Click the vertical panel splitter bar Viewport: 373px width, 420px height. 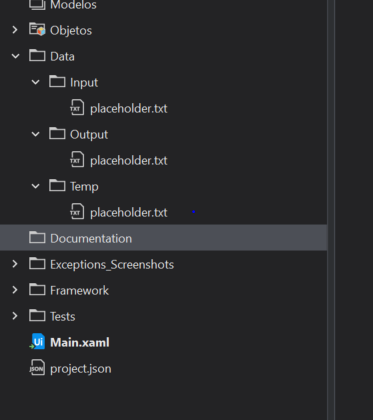pyautogui.click(x=331, y=210)
